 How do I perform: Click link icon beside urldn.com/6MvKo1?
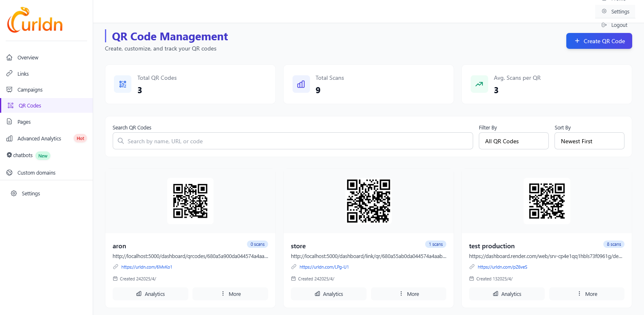tap(116, 267)
